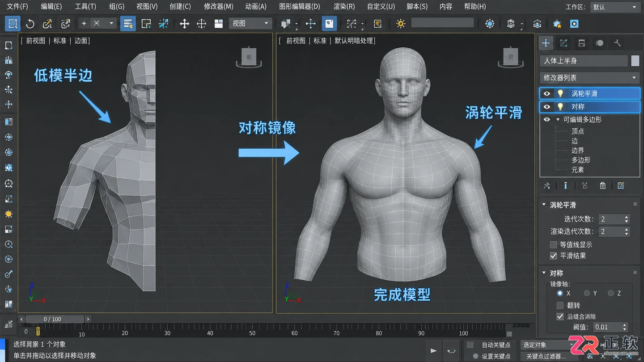Open the 修改器(M) menu

(218, 7)
